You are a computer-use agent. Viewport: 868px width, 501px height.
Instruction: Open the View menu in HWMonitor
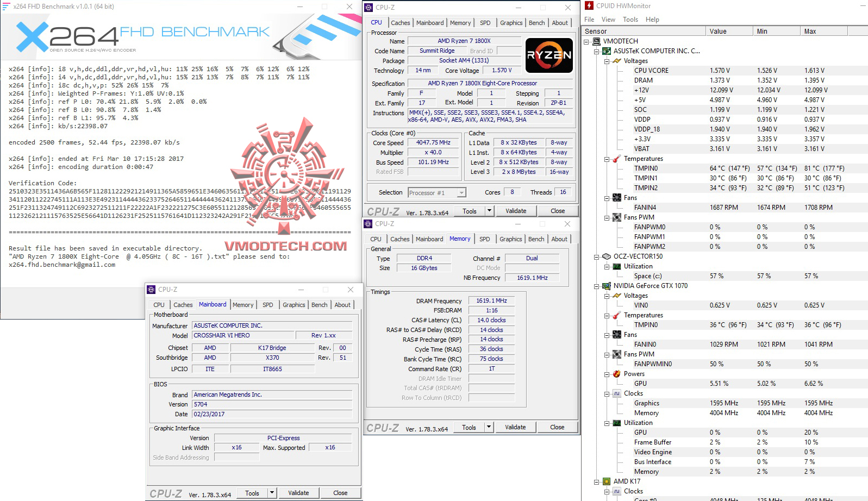coord(608,20)
